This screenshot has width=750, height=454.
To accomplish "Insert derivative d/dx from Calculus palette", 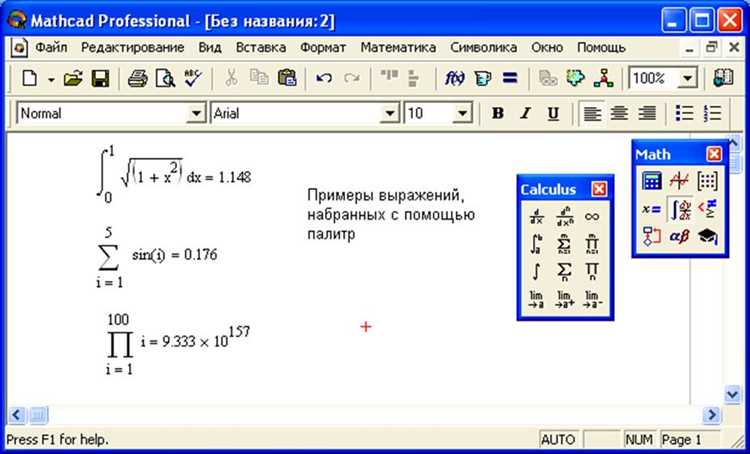I will (x=536, y=217).
